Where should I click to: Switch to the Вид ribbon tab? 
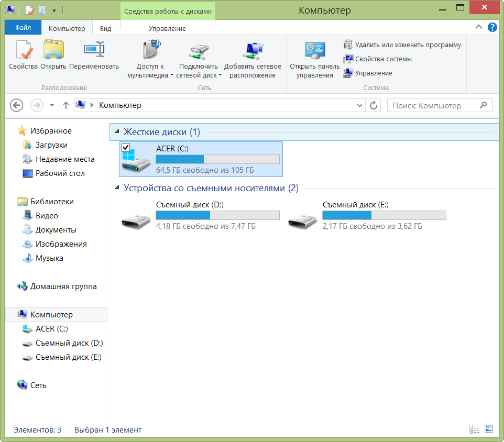(105, 28)
